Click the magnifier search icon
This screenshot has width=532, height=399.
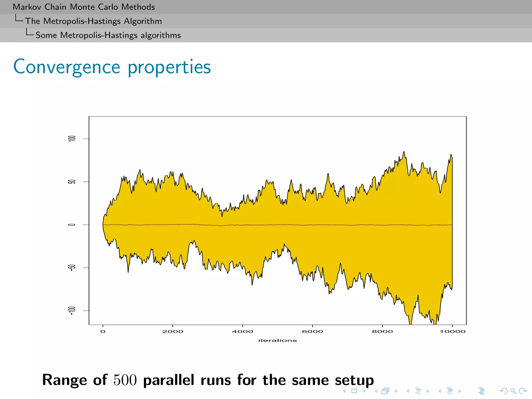pyautogui.click(x=513, y=391)
